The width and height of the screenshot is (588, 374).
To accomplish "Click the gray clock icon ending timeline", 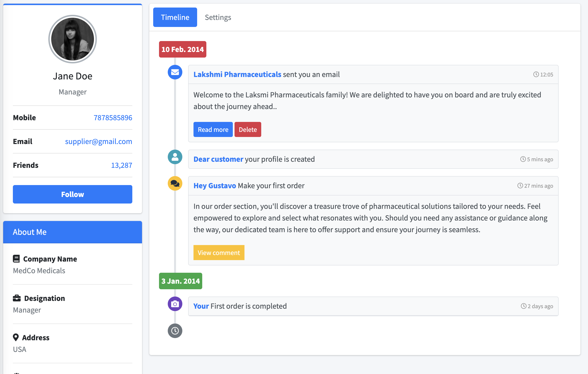I will (175, 331).
